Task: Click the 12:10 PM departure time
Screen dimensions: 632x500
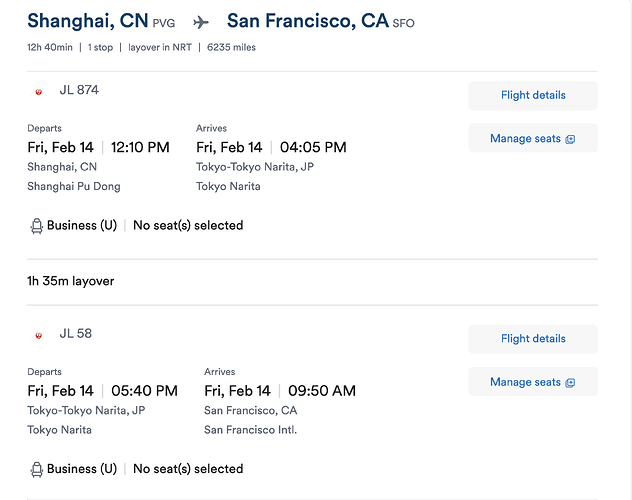Action: click(140, 147)
